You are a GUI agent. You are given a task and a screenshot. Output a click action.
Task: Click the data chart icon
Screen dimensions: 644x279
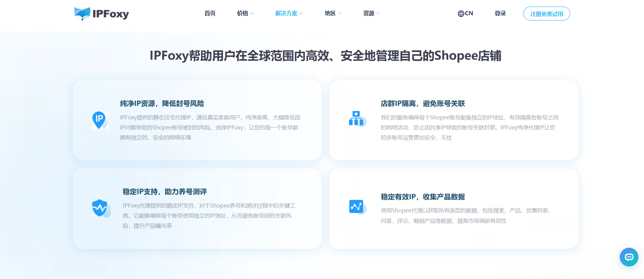click(x=357, y=207)
